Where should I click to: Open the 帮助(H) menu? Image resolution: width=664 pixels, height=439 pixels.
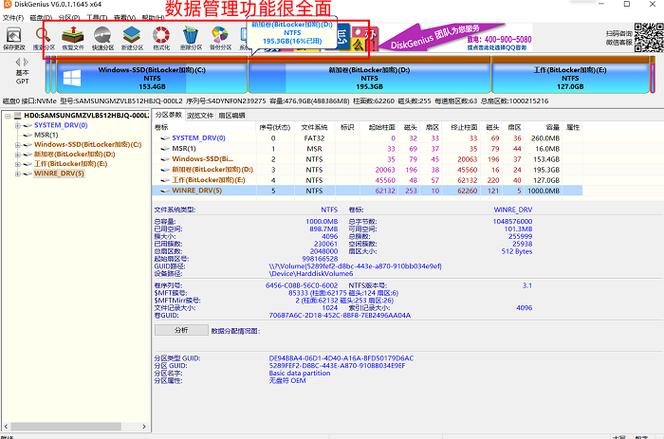pos(153,18)
